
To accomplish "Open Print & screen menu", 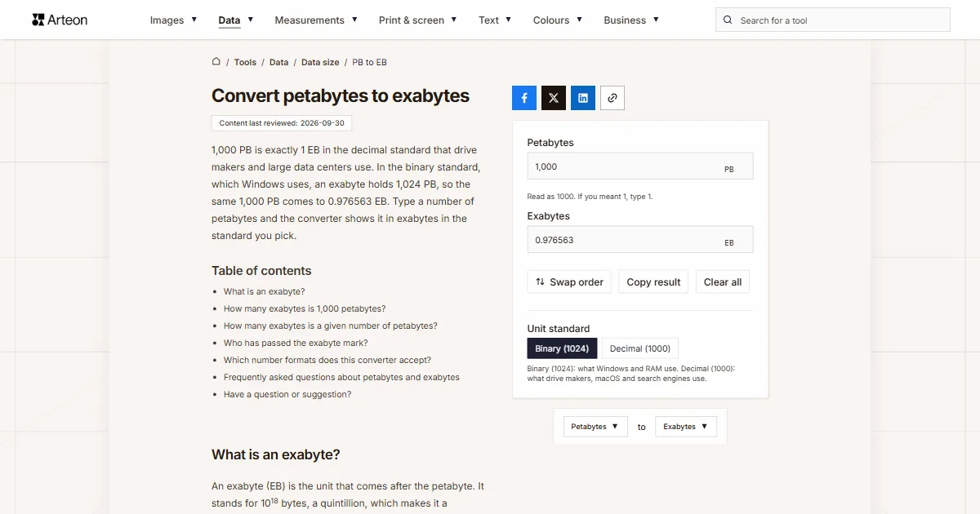I will (418, 20).
